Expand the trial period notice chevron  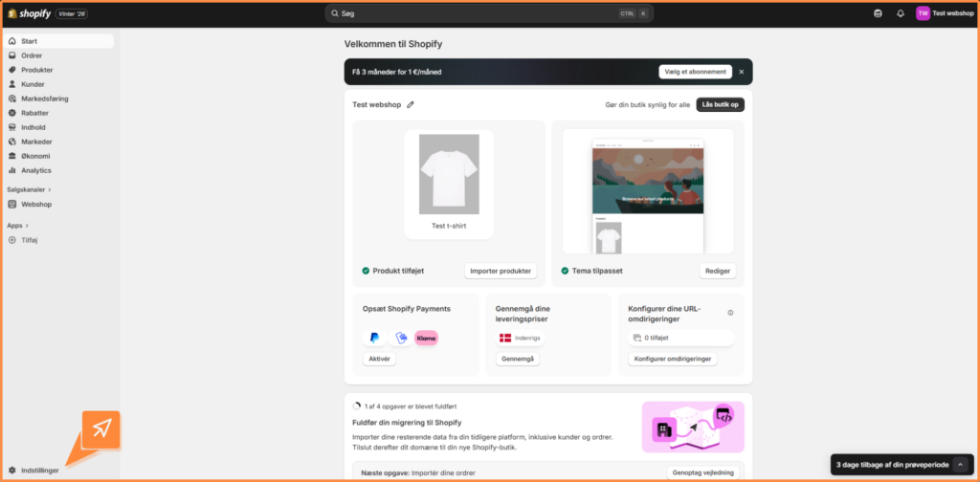(x=960, y=465)
